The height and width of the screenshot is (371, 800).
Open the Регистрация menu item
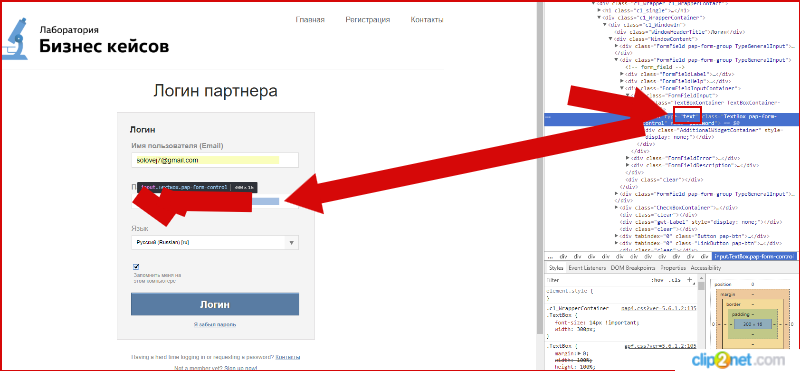click(x=367, y=20)
